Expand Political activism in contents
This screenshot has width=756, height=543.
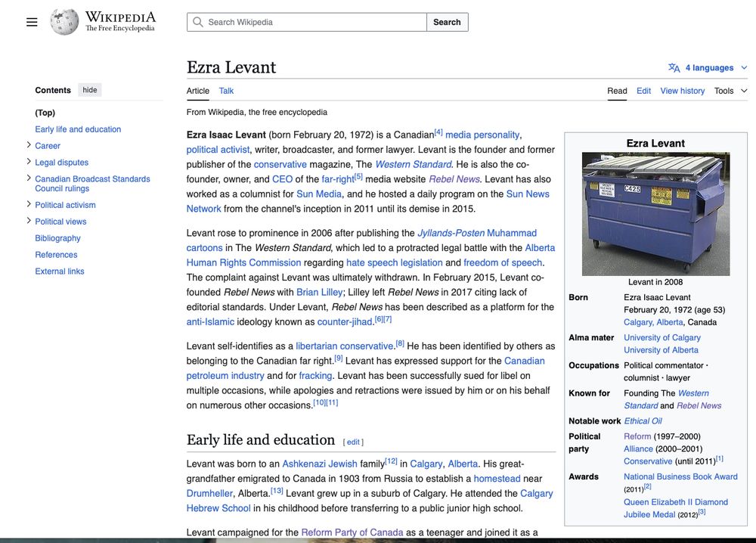click(x=29, y=204)
